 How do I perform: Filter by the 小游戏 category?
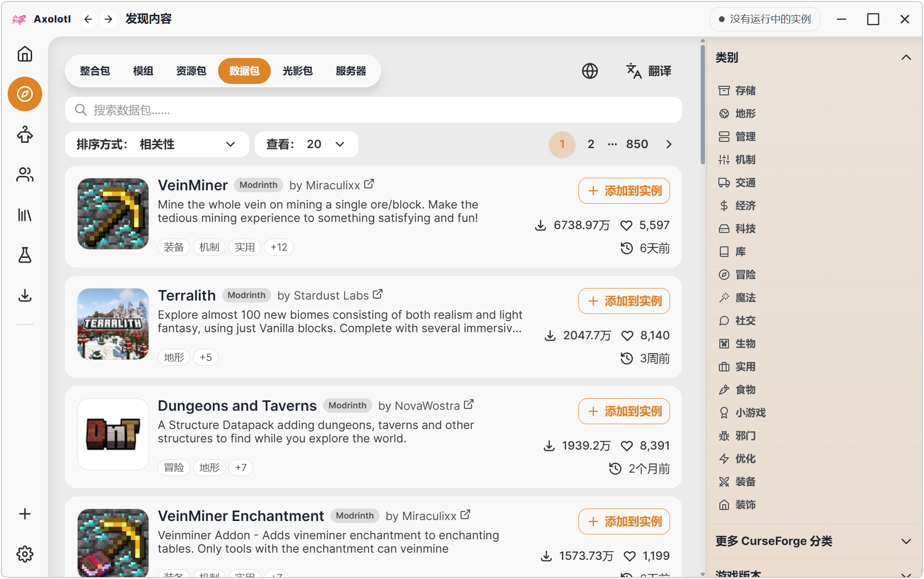tap(742, 413)
